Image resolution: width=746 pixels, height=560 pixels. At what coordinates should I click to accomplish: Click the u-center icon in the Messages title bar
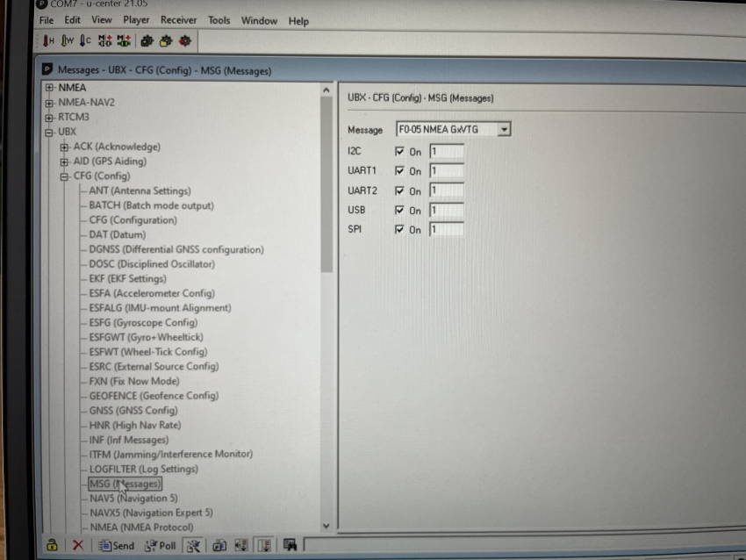(x=47, y=70)
